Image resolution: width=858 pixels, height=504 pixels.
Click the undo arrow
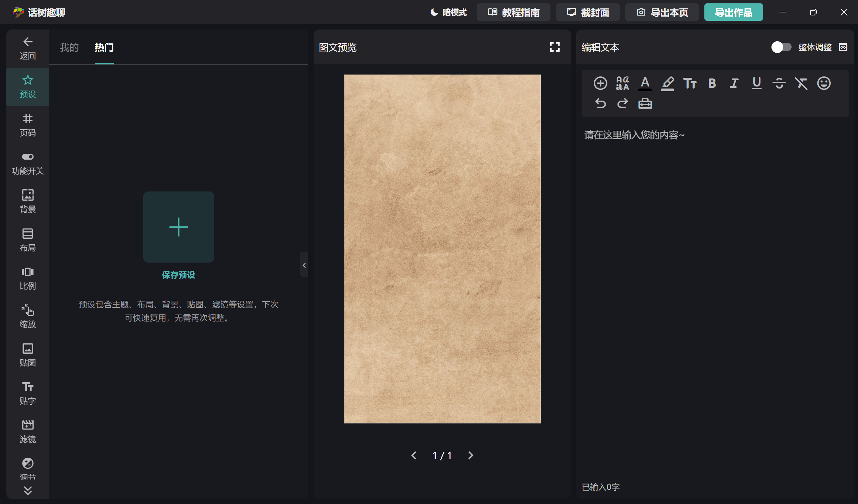click(601, 103)
